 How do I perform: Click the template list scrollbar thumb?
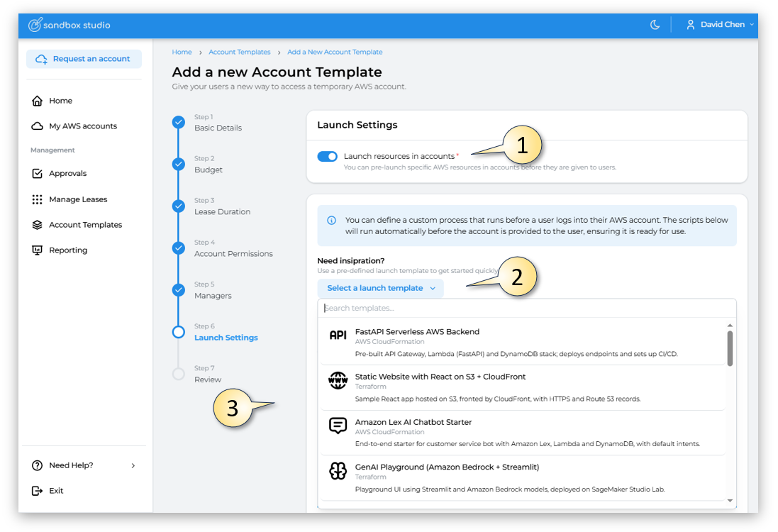(x=730, y=348)
